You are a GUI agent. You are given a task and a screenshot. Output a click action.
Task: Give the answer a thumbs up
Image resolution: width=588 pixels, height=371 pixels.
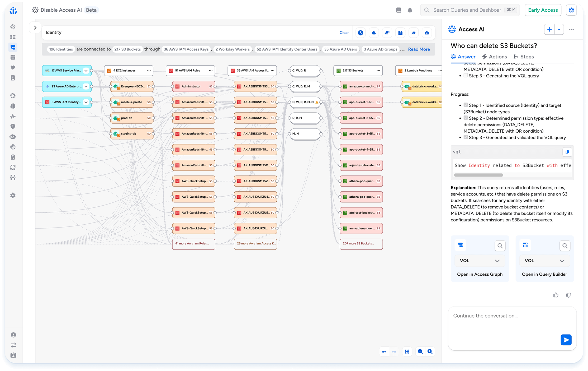pos(556,295)
